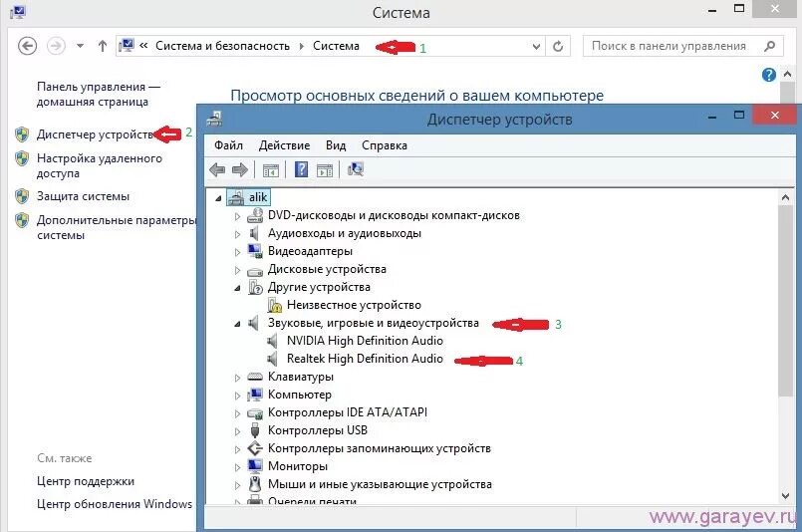Open Дополнительные параметры системы link
The width and height of the screenshot is (802, 532).
tap(117, 227)
